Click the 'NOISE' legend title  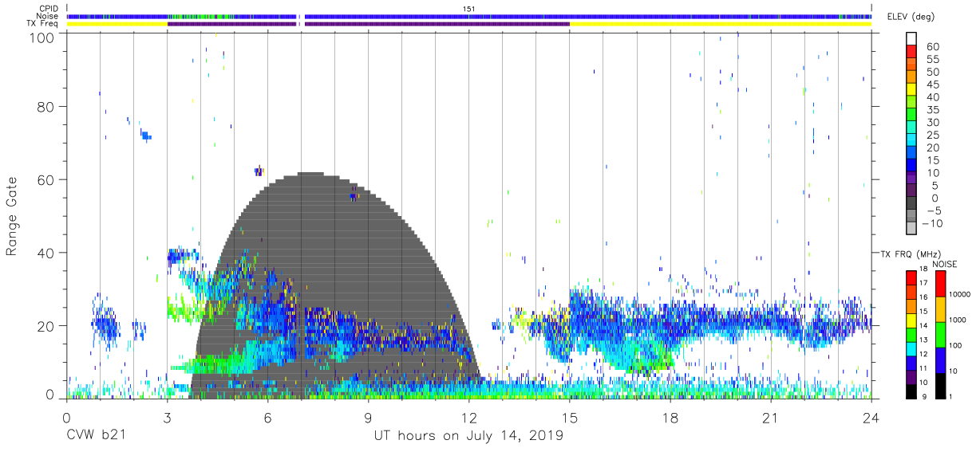(x=946, y=264)
